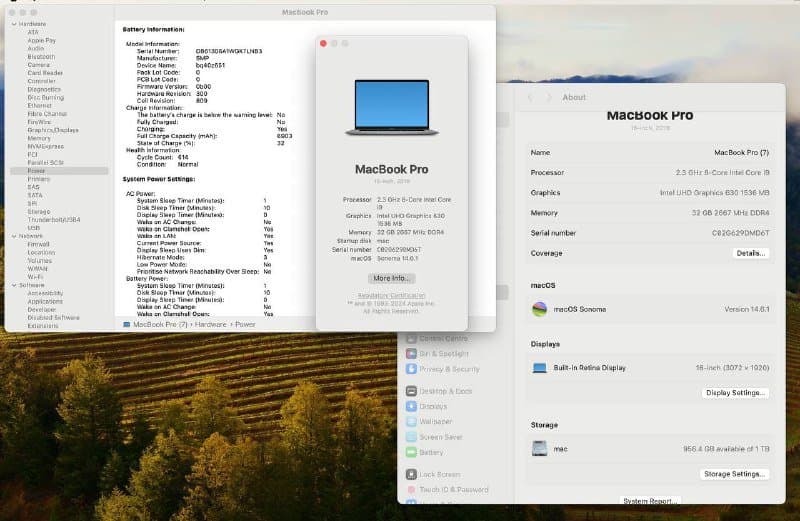
Task: Click the Built-in Retina Display monitor icon
Action: coord(539,368)
